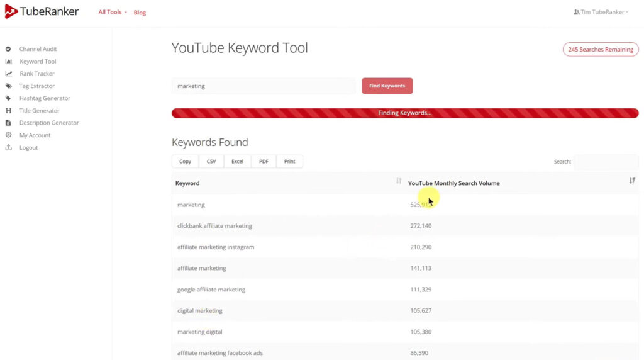
Task: Select 'clickbank affiliate marketing' keyword
Action: tap(214, 226)
